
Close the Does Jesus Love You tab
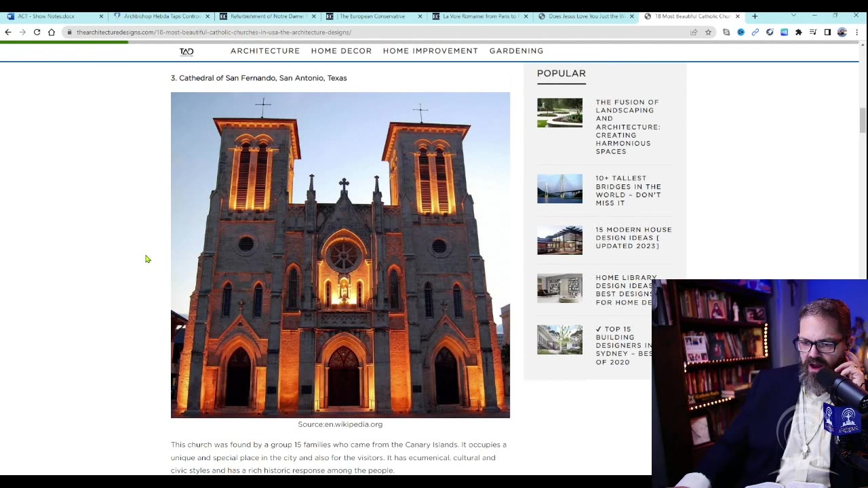point(631,16)
